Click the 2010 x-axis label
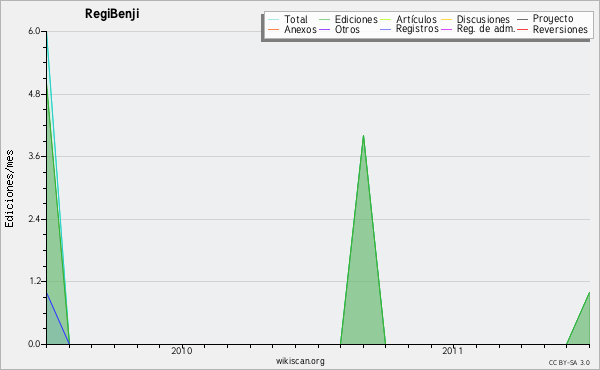Screen dimensions: 600x370 click(x=182, y=351)
